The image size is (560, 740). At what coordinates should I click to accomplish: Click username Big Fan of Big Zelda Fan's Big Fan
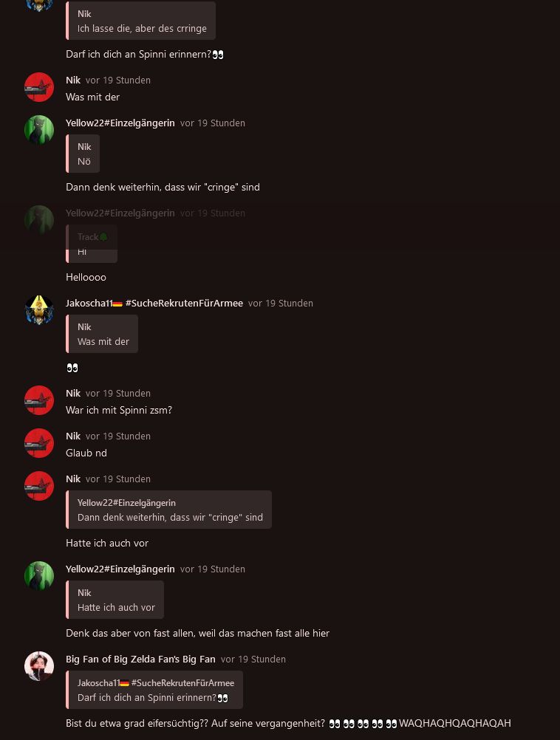tap(140, 659)
